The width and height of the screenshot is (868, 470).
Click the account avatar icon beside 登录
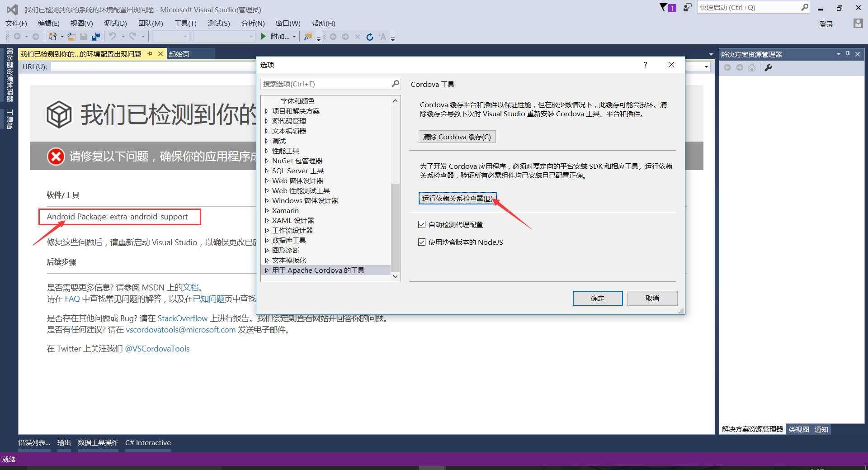click(x=858, y=24)
